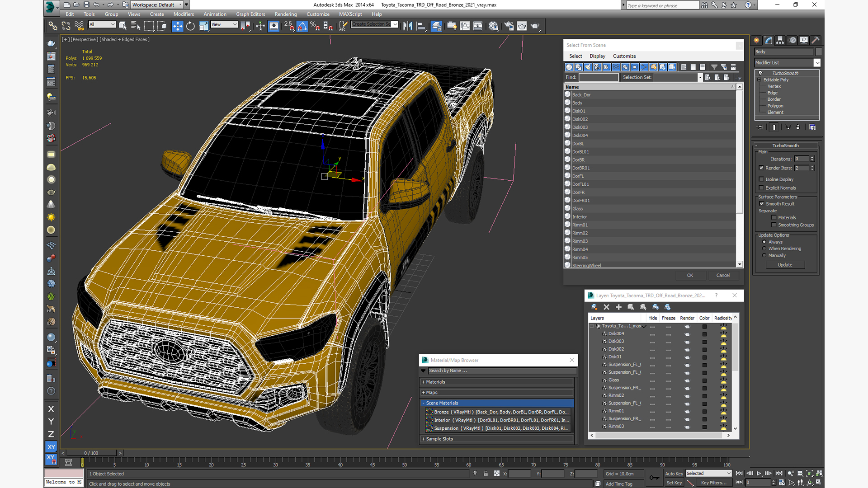Open Render Setup teapot icon
Screen dimensions: 868x488
(509, 26)
